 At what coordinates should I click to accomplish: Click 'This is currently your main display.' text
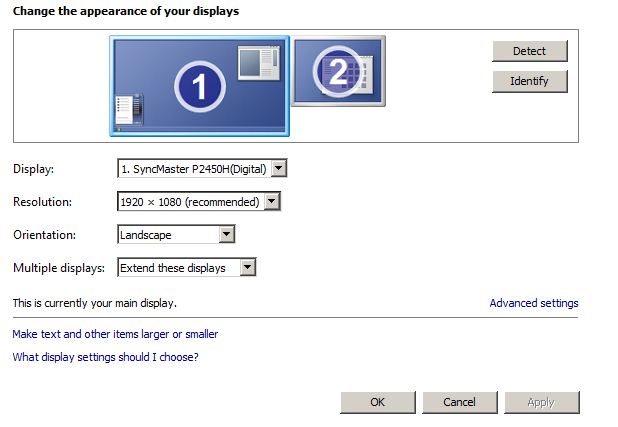coord(95,303)
